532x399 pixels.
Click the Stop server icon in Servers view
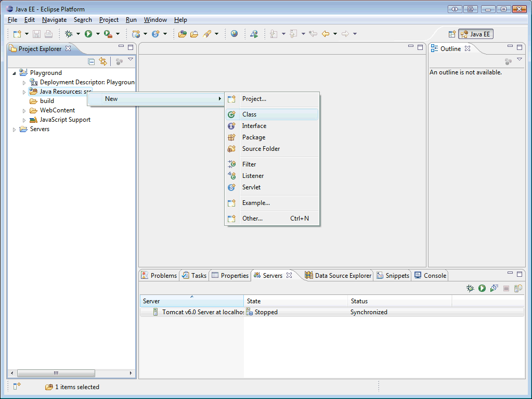click(506, 288)
